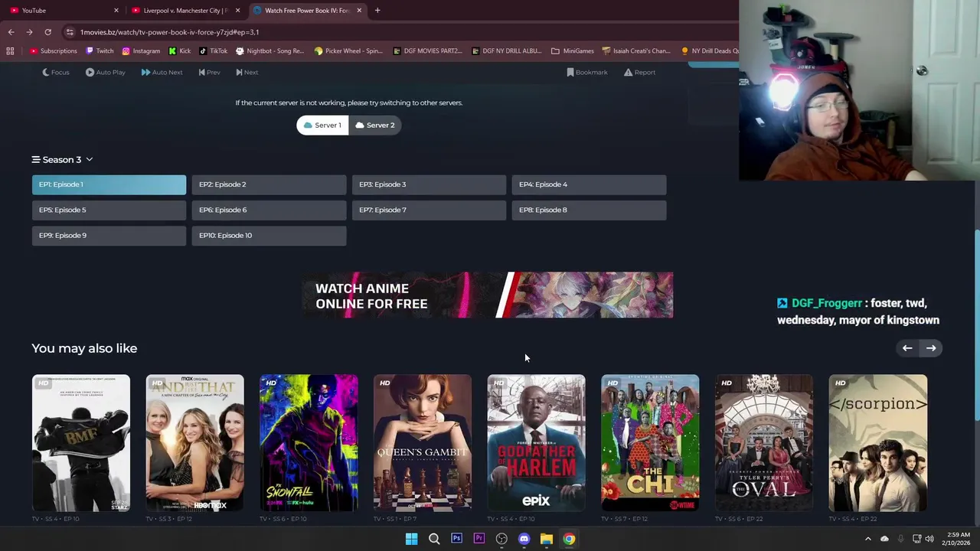
Task: Open the Nightbot Song Requests bookmark
Action: [x=269, y=51]
